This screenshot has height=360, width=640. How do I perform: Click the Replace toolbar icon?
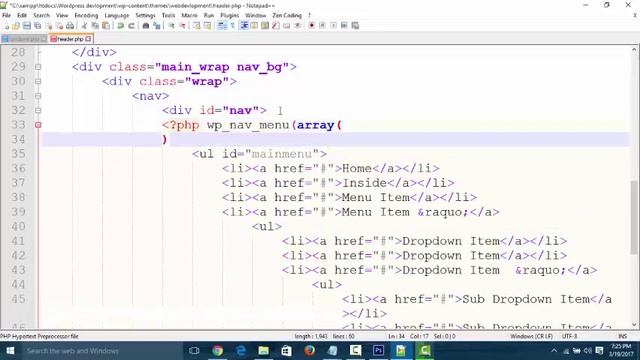click(x=157, y=26)
